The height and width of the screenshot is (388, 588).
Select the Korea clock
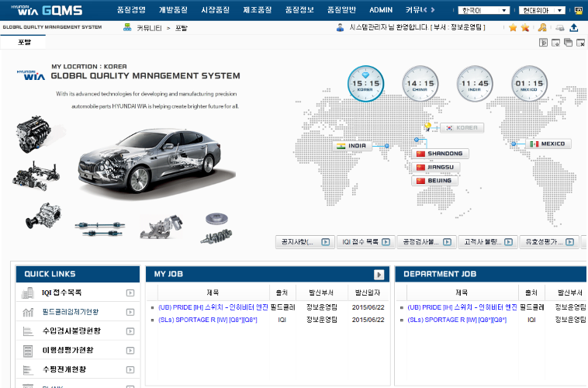(365, 84)
